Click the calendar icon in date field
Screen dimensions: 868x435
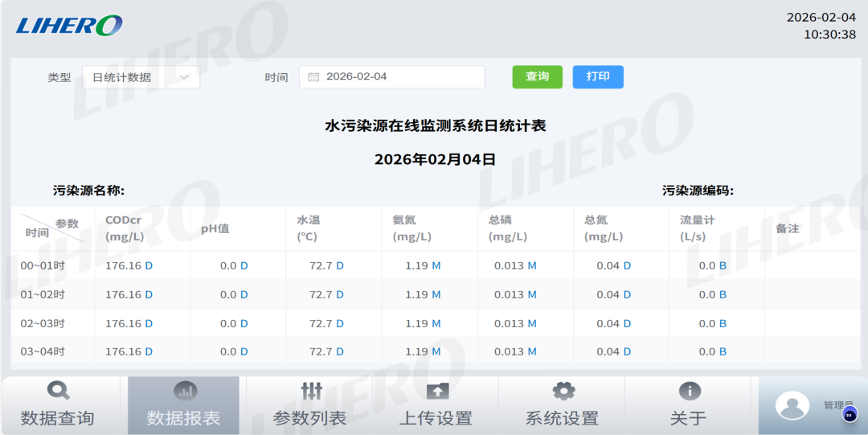click(x=313, y=77)
